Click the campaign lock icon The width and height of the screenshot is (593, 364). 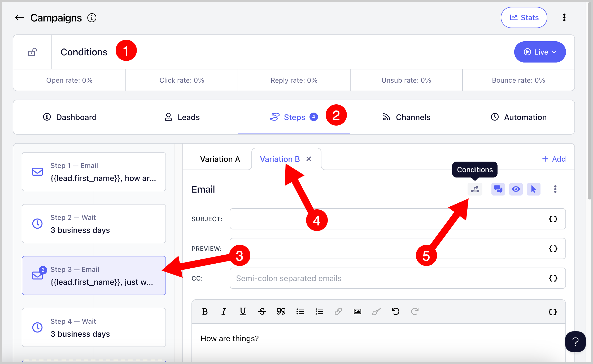(32, 52)
